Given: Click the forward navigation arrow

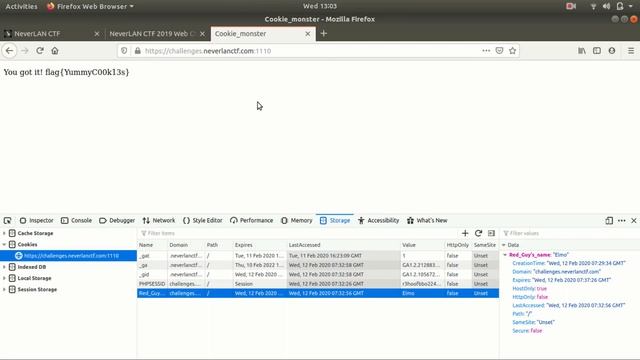Looking at the screenshot, I should pyautogui.click(x=25, y=51).
